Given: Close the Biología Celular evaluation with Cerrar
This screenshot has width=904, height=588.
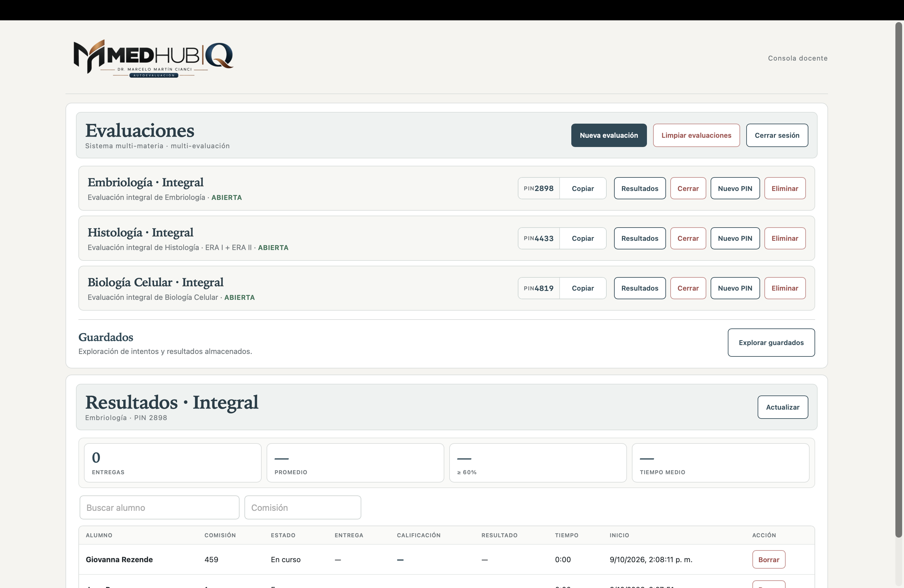Looking at the screenshot, I should point(688,288).
